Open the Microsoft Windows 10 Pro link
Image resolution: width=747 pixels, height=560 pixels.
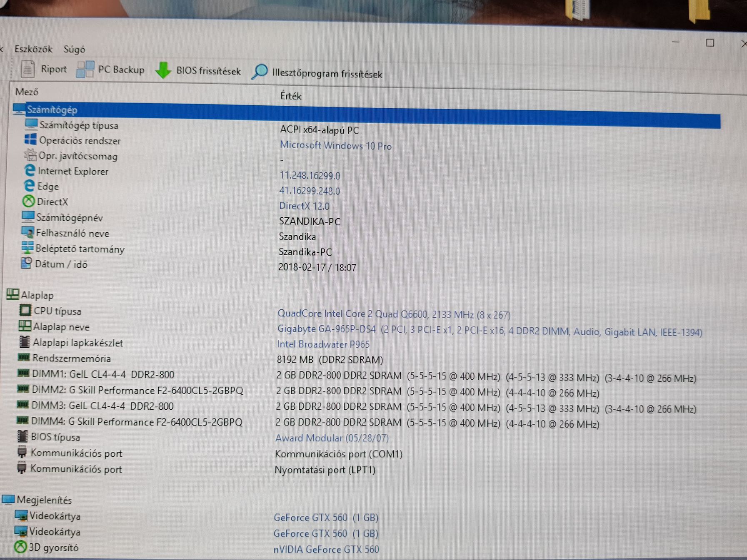click(x=335, y=146)
